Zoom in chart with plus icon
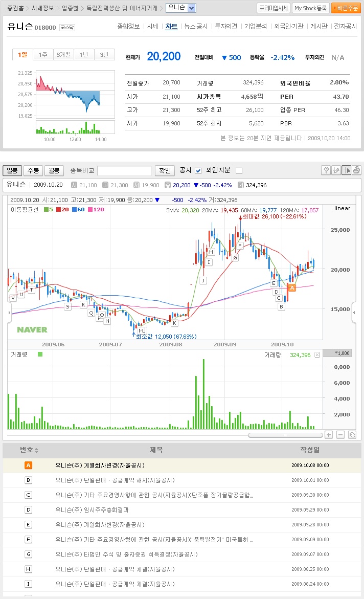Image resolution: width=364 pixels, height=599 pixels. [x=329, y=435]
